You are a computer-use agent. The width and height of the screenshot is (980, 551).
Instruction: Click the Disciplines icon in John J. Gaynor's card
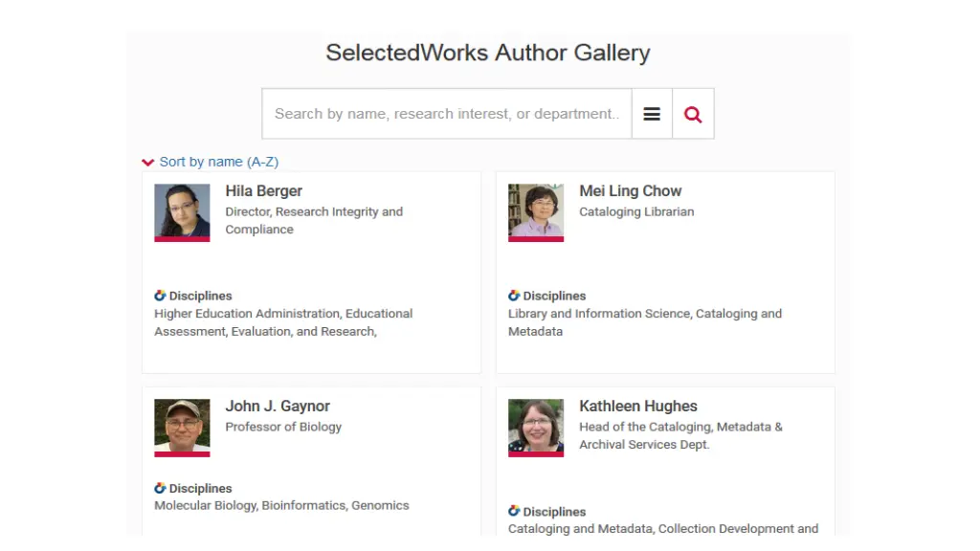[160, 488]
